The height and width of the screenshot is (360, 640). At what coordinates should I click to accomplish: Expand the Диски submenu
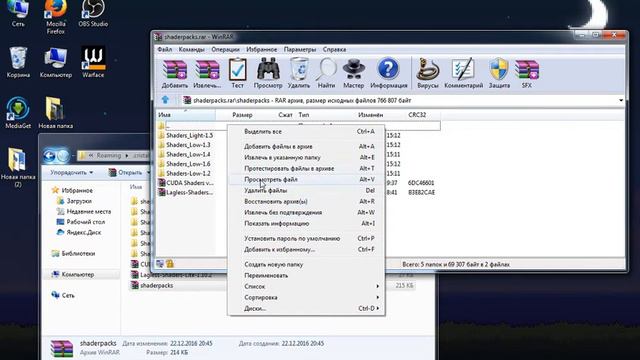pyautogui.click(x=306, y=309)
